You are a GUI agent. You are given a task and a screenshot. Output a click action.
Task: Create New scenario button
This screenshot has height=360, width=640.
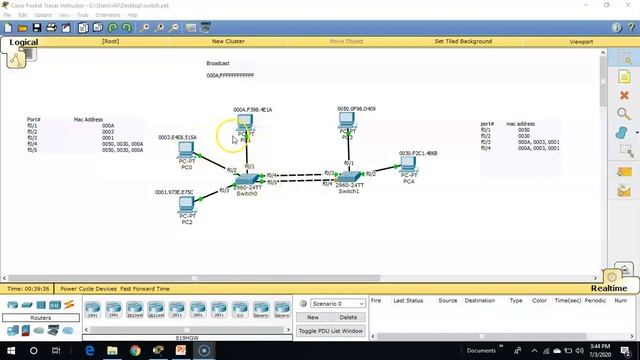pos(313,317)
